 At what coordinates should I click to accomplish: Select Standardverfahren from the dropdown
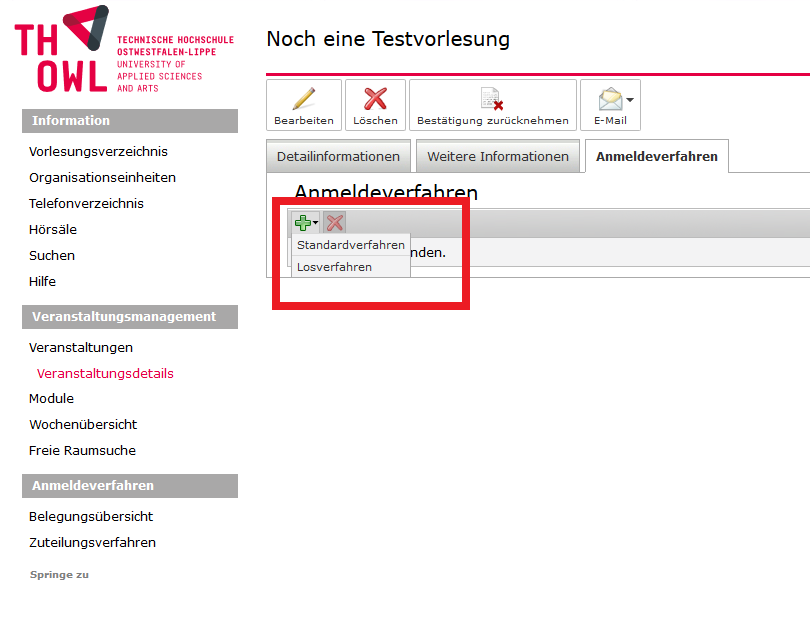[351, 245]
